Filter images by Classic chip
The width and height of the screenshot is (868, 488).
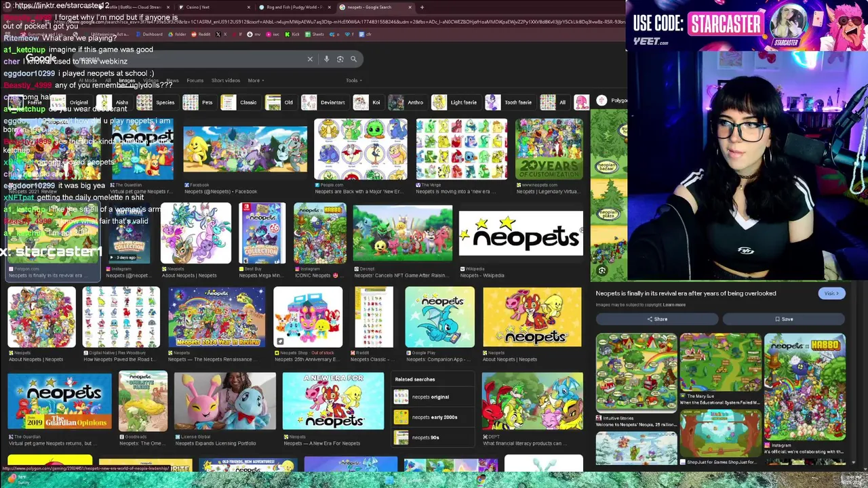pos(240,102)
